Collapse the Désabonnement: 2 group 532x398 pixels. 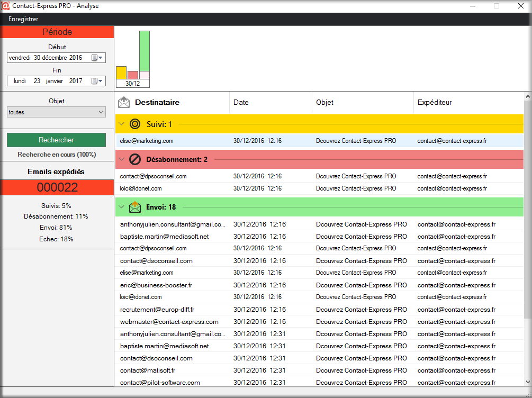coord(121,159)
